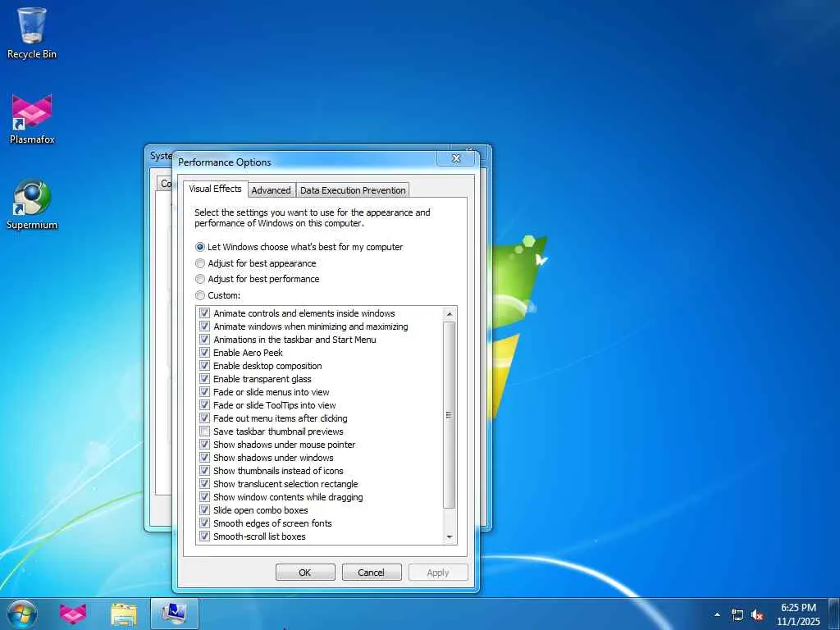Uncheck Enable desktop composition
Screen dimensions: 840x630
[x=204, y=366]
